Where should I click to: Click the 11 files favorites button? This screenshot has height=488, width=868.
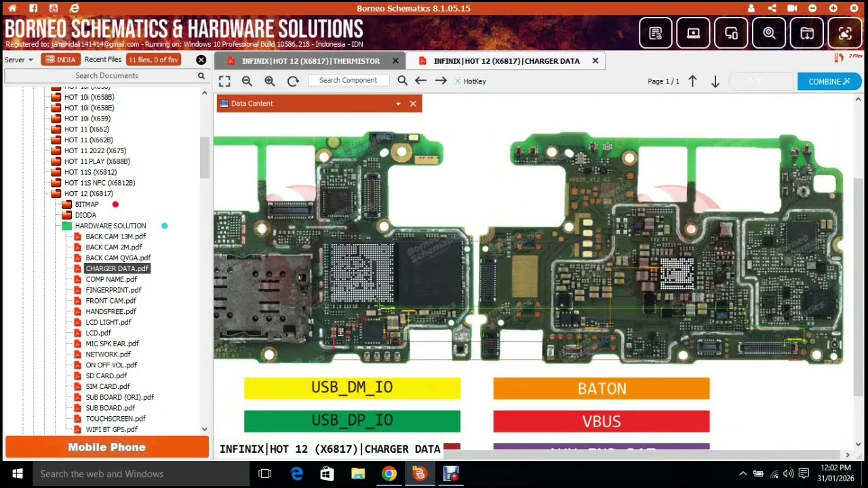(x=153, y=60)
